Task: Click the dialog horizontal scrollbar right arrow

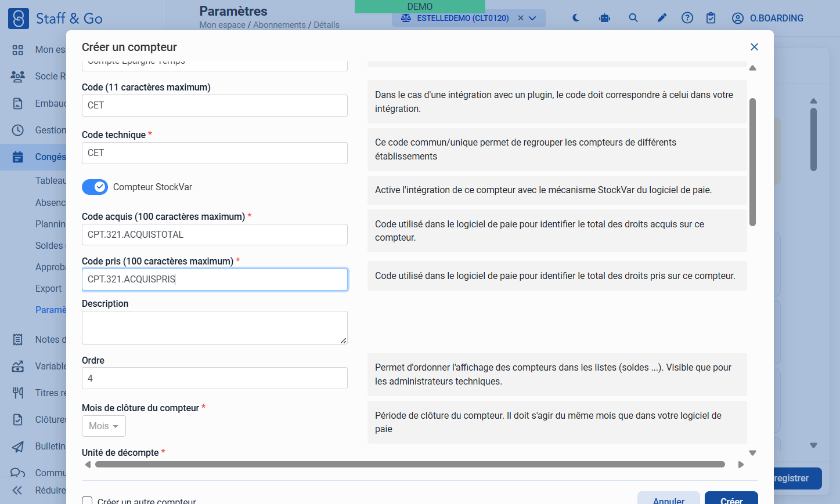Action: click(x=741, y=465)
